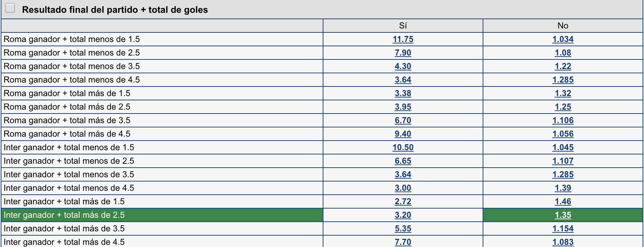The height and width of the screenshot is (247, 644).
Task: Choose Sí odds 7.70 for Inter más de 4.5
Action: click(x=403, y=242)
